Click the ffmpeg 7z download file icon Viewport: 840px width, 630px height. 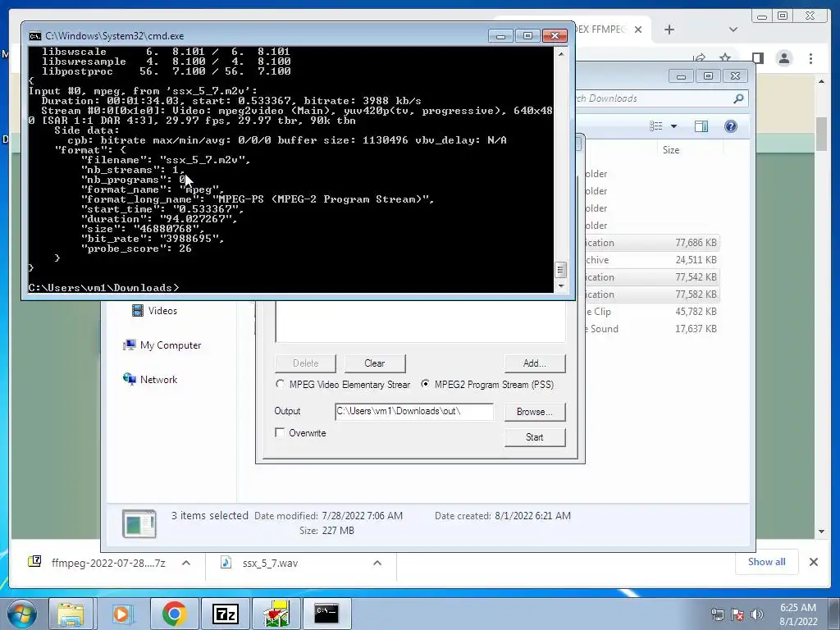tap(34, 561)
